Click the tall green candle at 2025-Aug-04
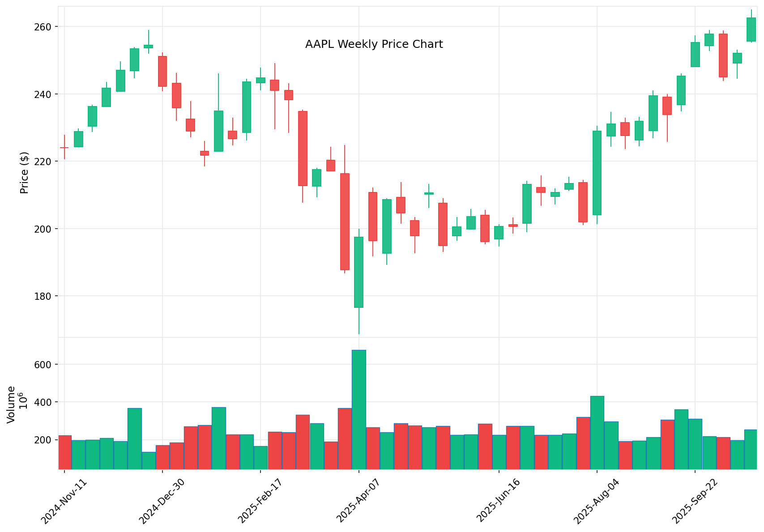The width and height of the screenshot is (764, 532). [597, 173]
